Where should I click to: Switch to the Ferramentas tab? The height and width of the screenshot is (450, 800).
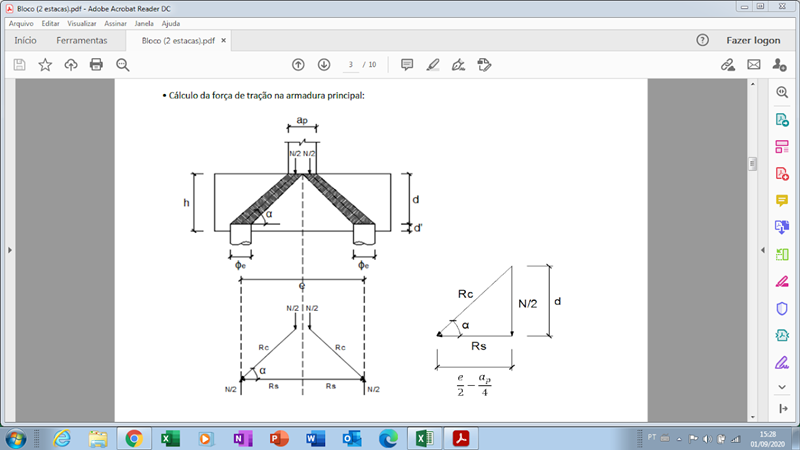pos(82,40)
